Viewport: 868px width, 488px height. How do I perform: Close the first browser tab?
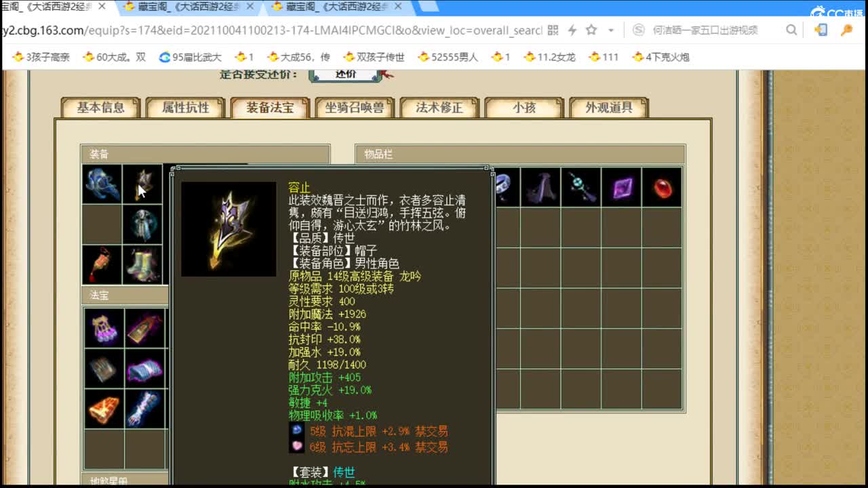coord(102,7)
